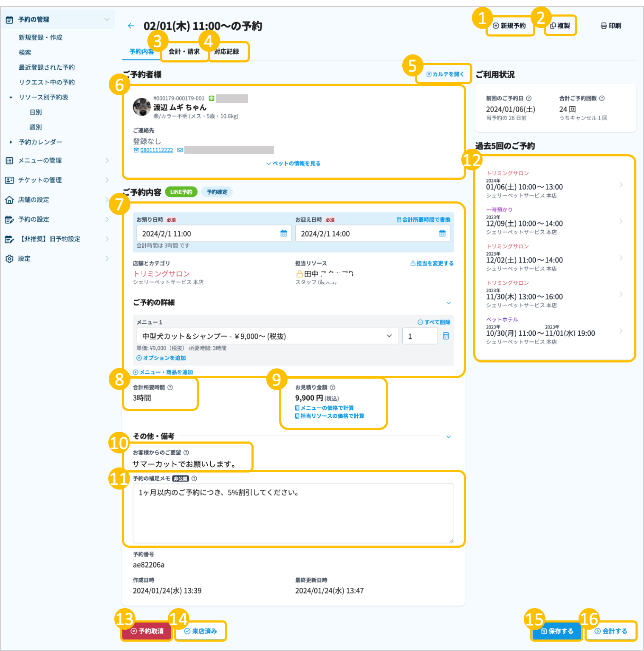Click the red 予約取消 button
Image resolution: width=644 pixels, height=651 pixels.
(x=147, y=631)
